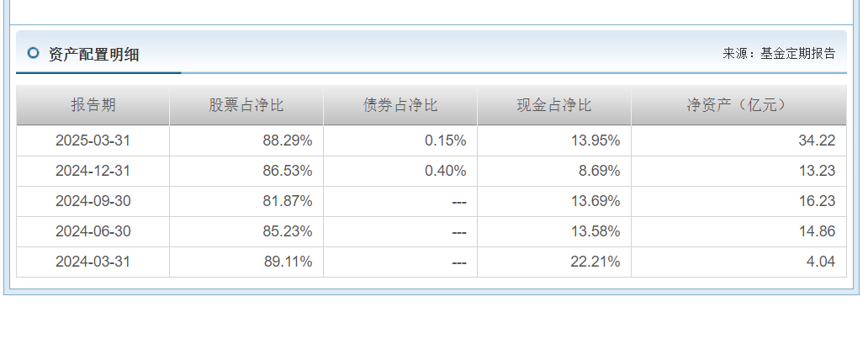Click the 81.87% stock ratio cell
The width and height of the screenshot is (868, 339).
[246, 201]
